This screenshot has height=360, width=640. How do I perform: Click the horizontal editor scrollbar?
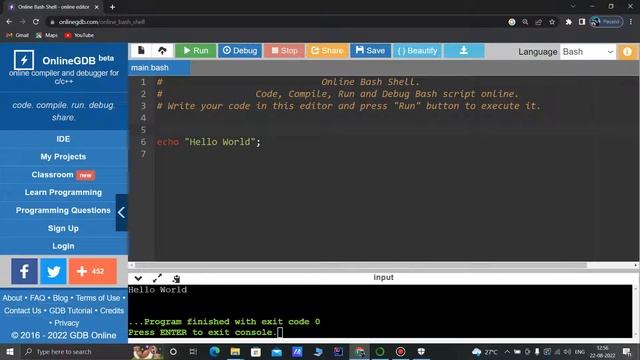click(x=361, y=265)
